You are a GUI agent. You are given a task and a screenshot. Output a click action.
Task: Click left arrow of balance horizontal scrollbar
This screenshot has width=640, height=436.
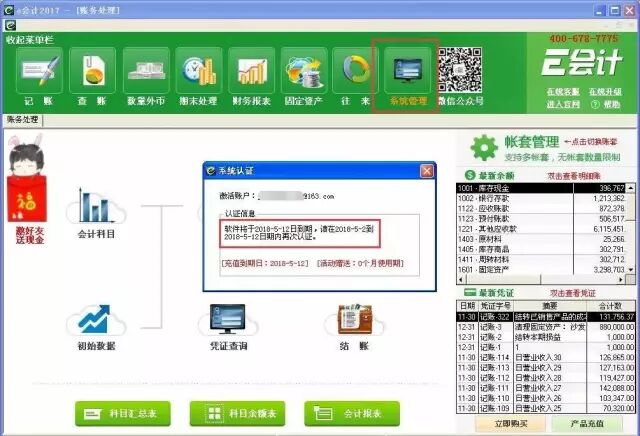coord(461,280)
